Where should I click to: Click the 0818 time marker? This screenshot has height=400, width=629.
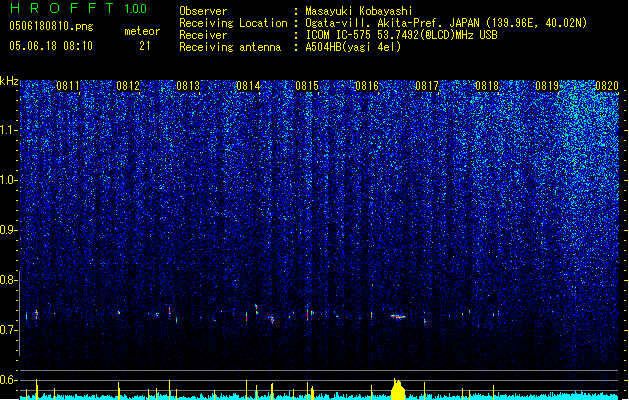coord(487,86)
